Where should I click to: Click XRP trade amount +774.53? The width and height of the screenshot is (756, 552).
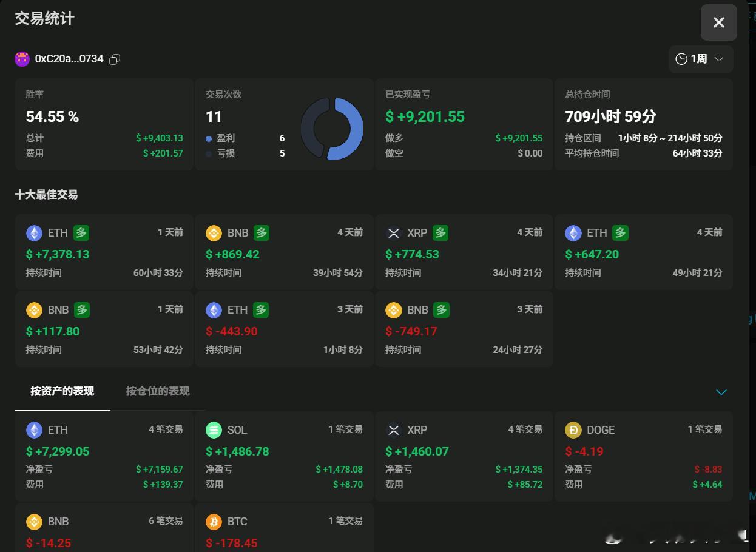[x=412, y=254]
